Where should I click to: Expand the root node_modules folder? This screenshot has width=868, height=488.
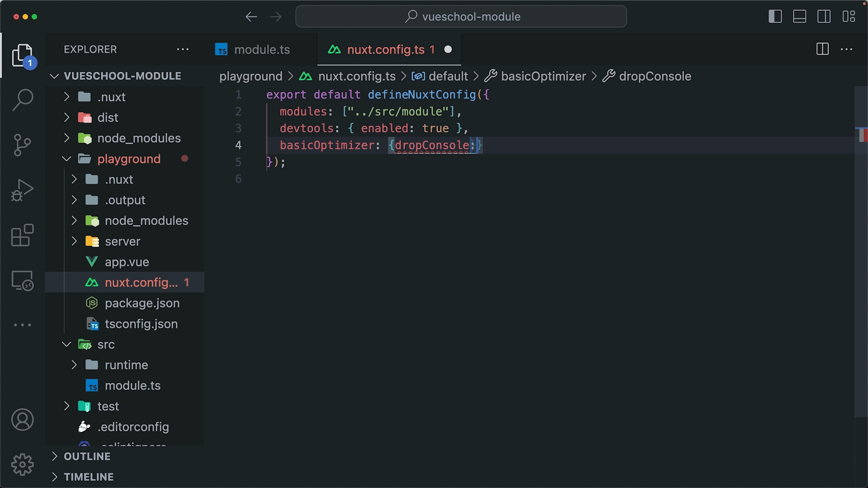(125, 138)
